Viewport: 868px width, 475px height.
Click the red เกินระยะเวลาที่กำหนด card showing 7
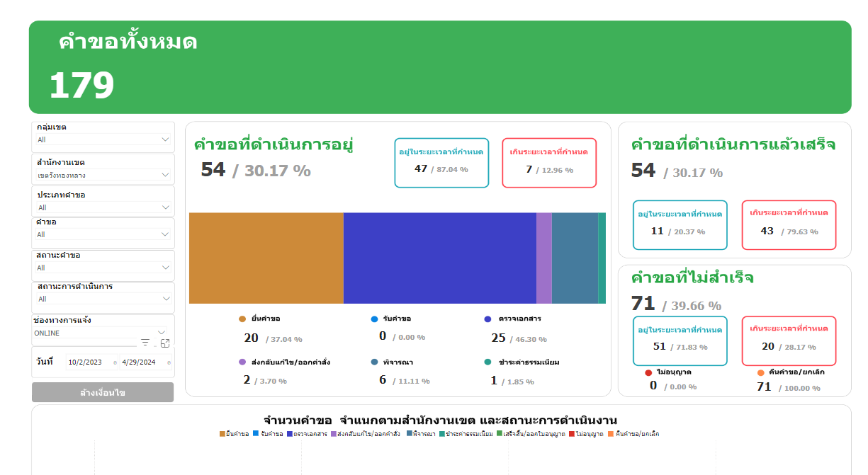point(549,163)
